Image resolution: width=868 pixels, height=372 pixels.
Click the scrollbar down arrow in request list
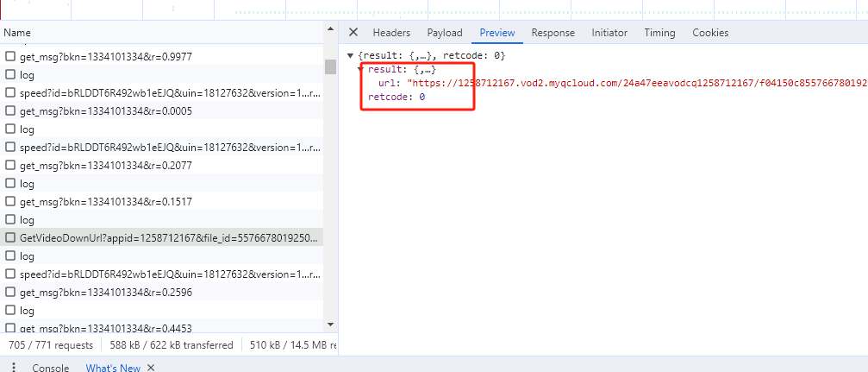pos(330,325)
